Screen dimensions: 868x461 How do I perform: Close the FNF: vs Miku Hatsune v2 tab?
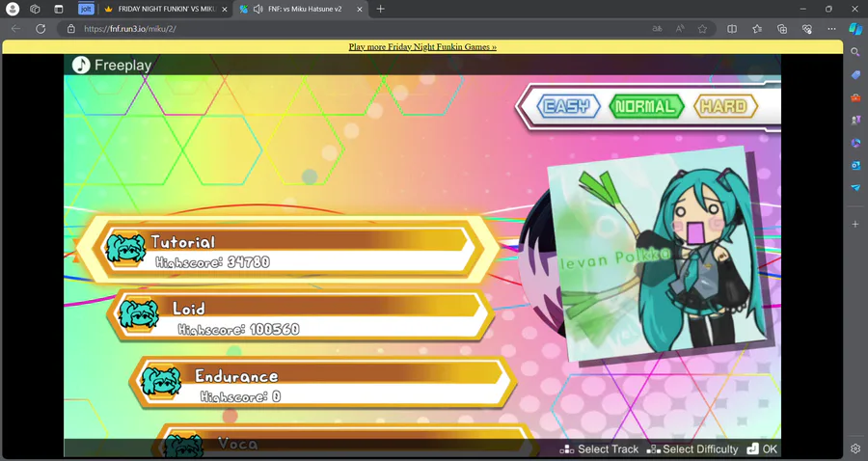[x=360, y=9]
